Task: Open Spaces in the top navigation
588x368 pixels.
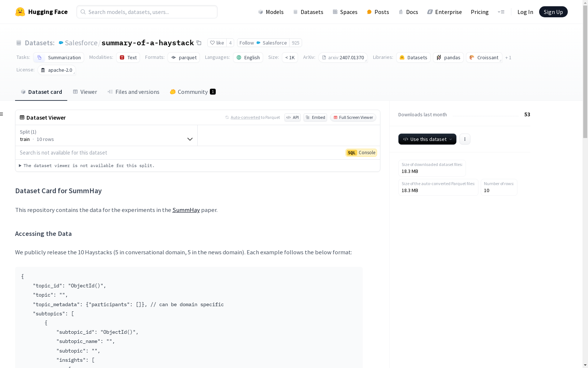Action: coord(345,12)
